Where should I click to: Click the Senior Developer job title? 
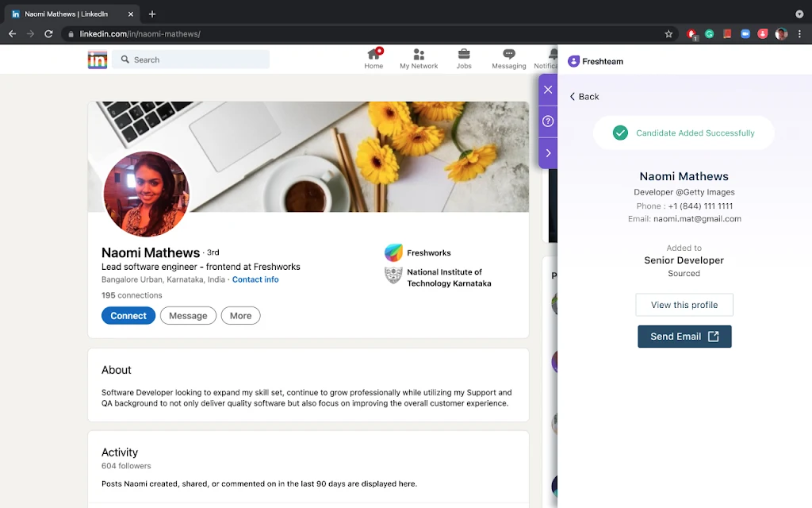(x=684, y=260)
